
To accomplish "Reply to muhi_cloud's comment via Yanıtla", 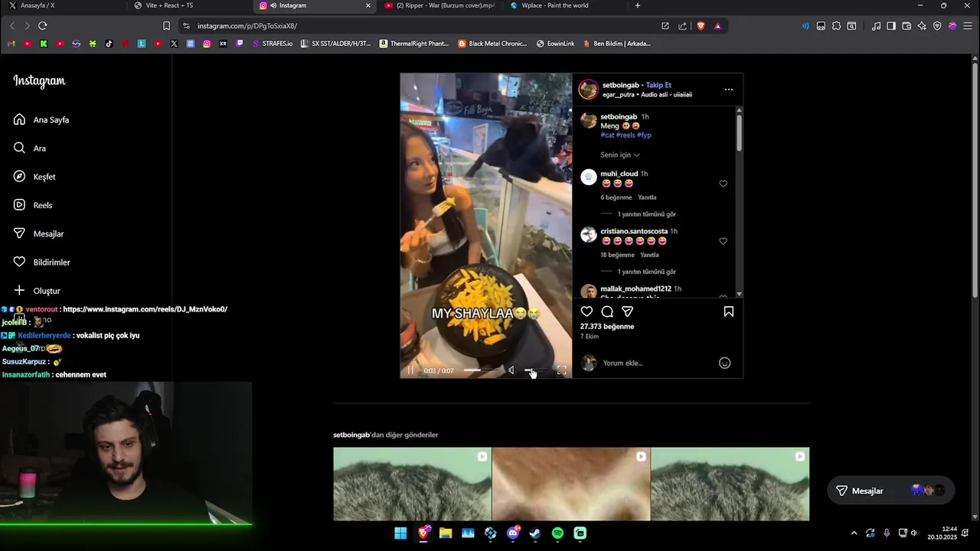I will click(647, 197).
